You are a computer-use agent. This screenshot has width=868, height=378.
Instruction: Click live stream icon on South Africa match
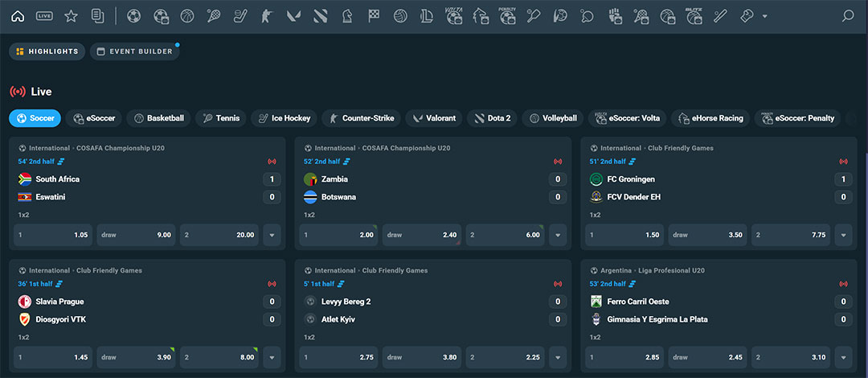pyautogui.click(x=272, y=162)
